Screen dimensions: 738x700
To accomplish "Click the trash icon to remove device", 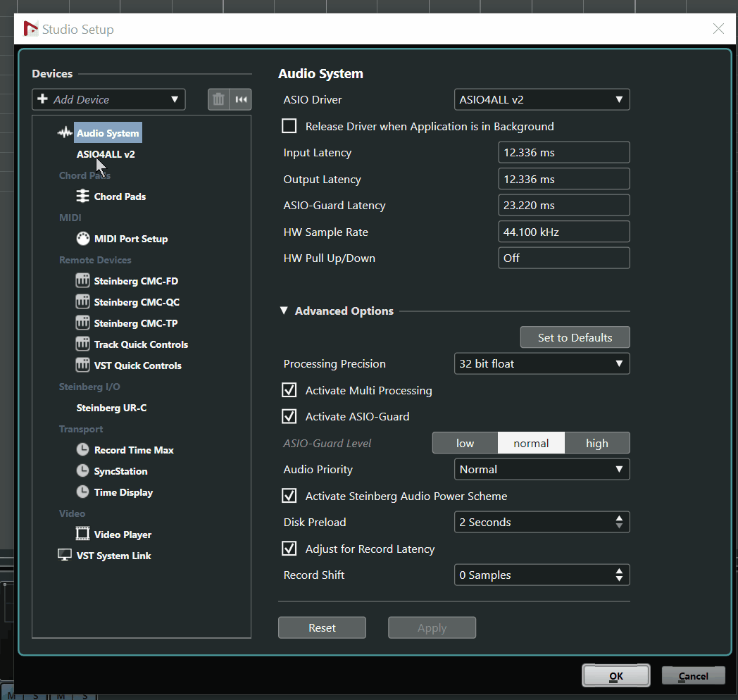I will [218, 99].
